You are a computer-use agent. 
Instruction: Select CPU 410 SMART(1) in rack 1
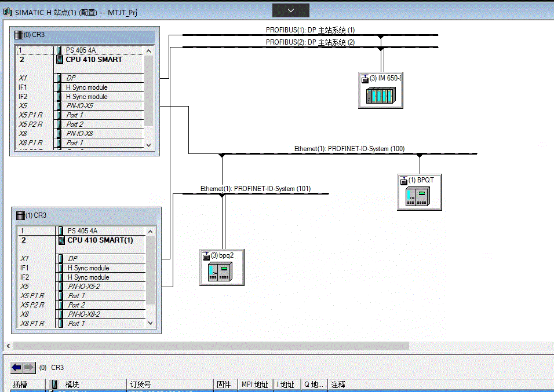click(x=100, y=240)
